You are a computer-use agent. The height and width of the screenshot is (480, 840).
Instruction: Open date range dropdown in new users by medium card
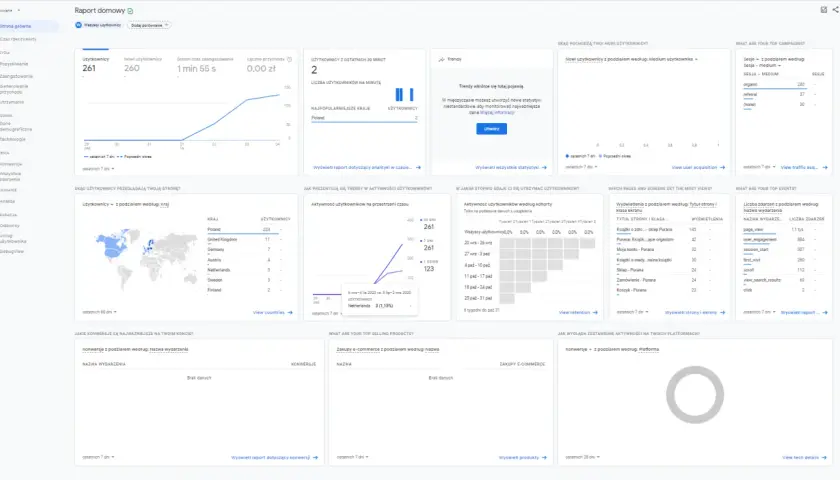tap(582, 167)
